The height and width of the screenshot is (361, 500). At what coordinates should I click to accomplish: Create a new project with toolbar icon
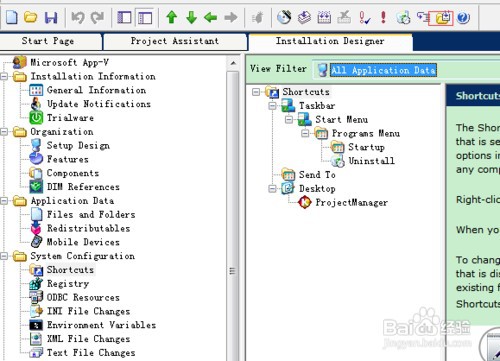coord(12,17)
